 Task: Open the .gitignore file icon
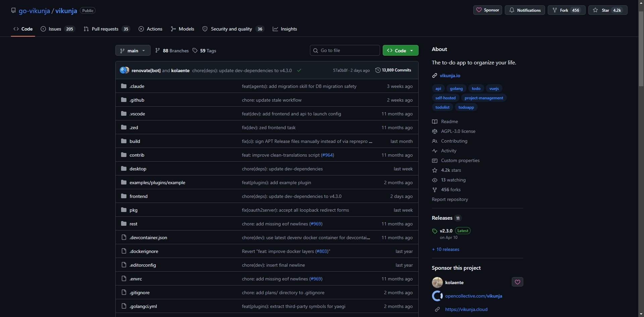click(x=124, y=293)
